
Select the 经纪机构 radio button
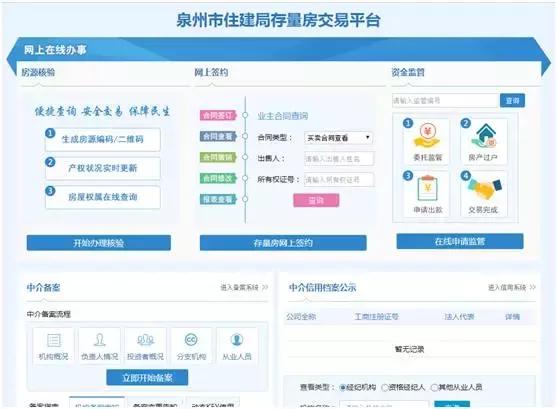pyautogui.click(x=342, y=388)
